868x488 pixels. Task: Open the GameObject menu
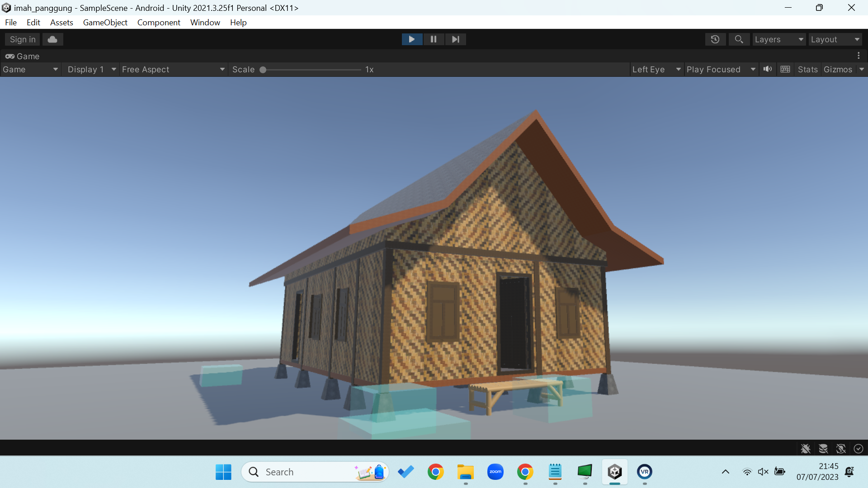point(104,22)
